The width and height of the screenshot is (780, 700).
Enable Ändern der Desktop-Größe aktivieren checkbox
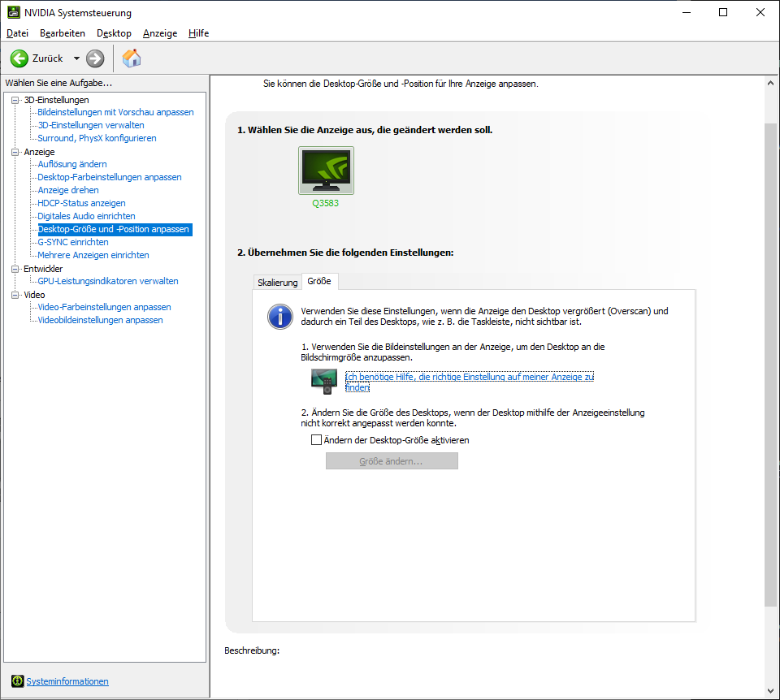click(x=316, y=440)
